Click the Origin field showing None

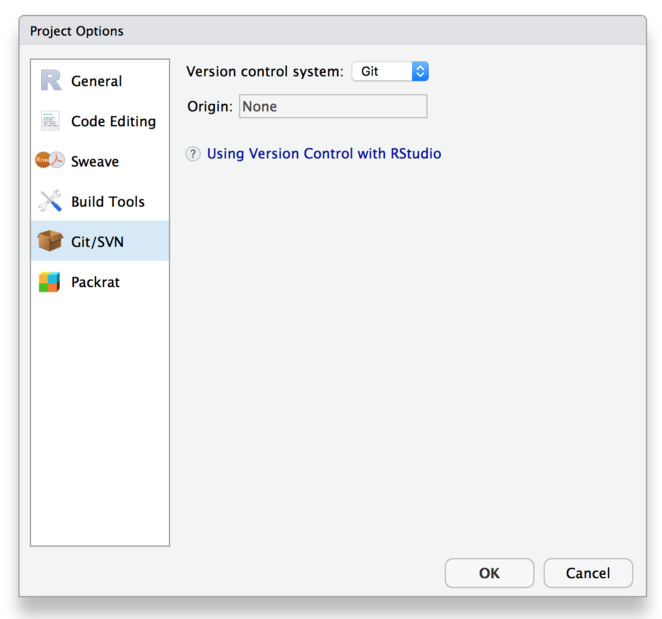click(333, 106)
